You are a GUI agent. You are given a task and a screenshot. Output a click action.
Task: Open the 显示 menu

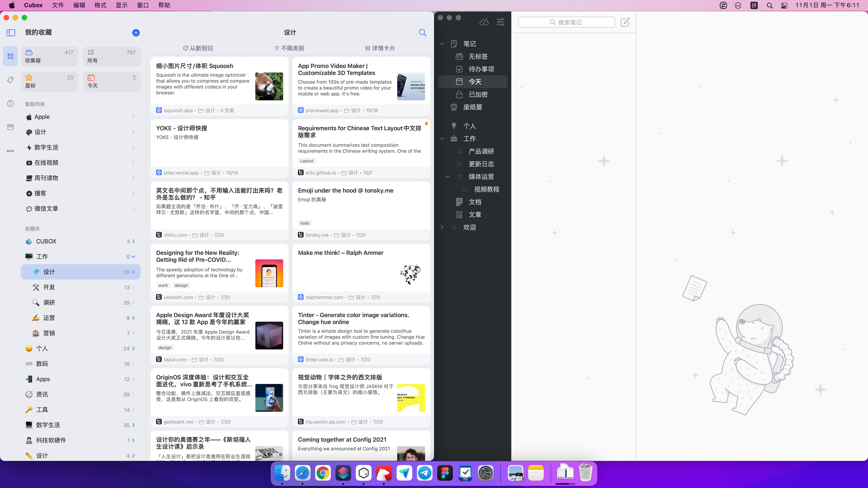point(122,5)
